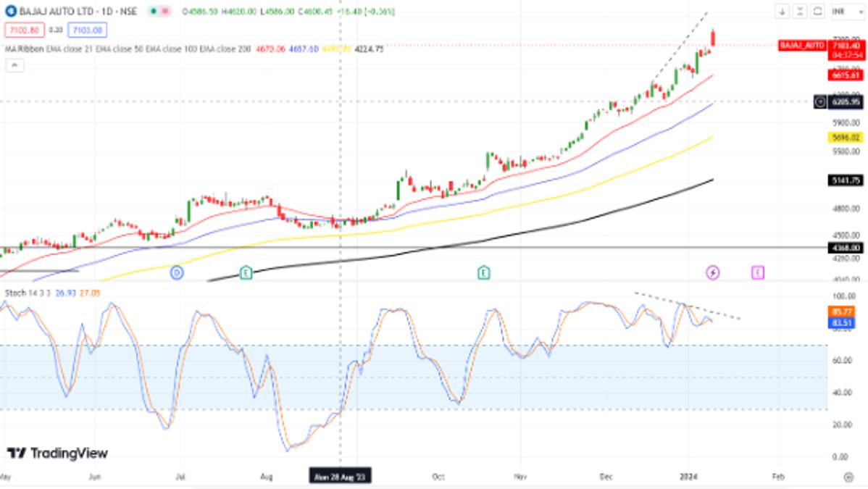This screenshot has height=489, width=868.
Task: Click the blue dividend D event marker
Action: point(177,272)
